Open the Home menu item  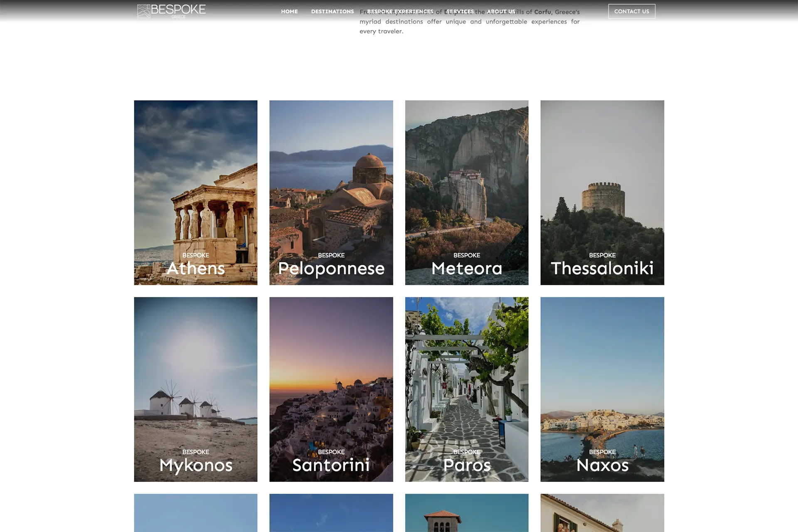289,12
